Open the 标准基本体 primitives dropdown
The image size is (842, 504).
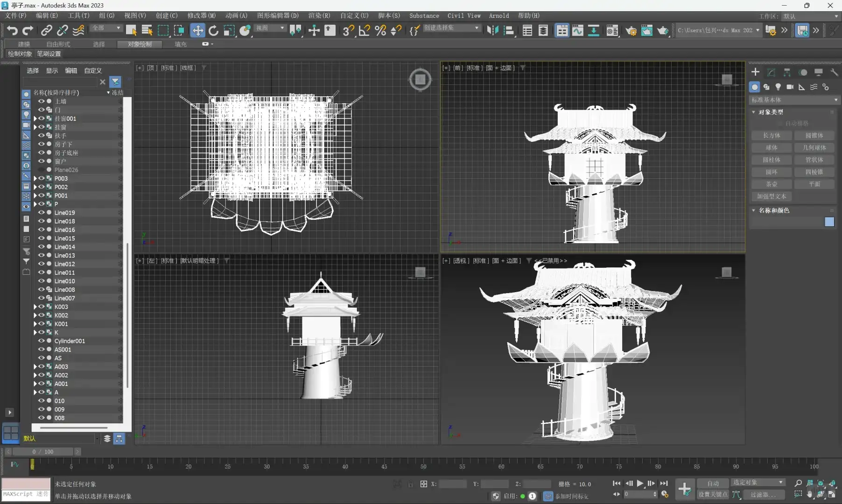click(x=793, y=100)
